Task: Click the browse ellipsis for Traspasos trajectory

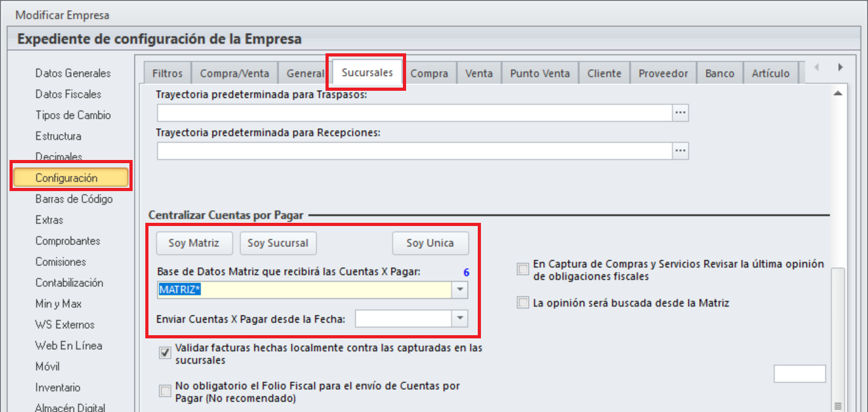Action: (x=680, y=112)
